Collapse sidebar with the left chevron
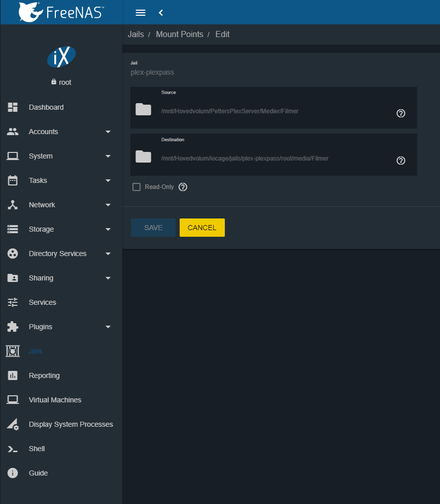440x504 pixels. (161, 13)
